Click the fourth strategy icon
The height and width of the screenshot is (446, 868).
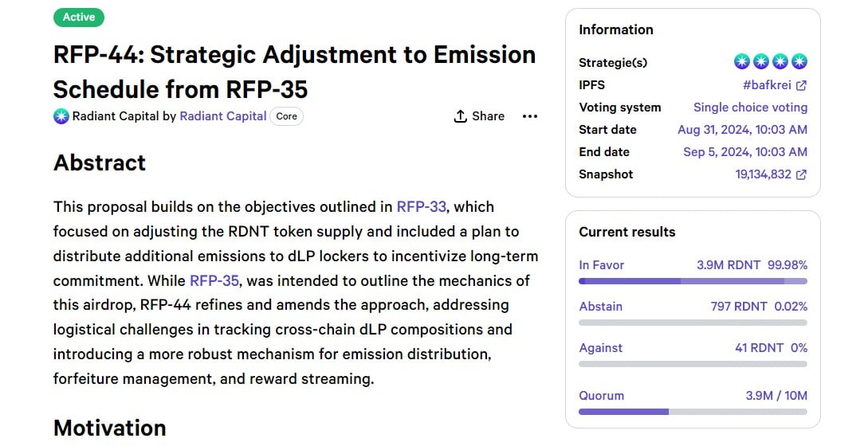point(799,62)
